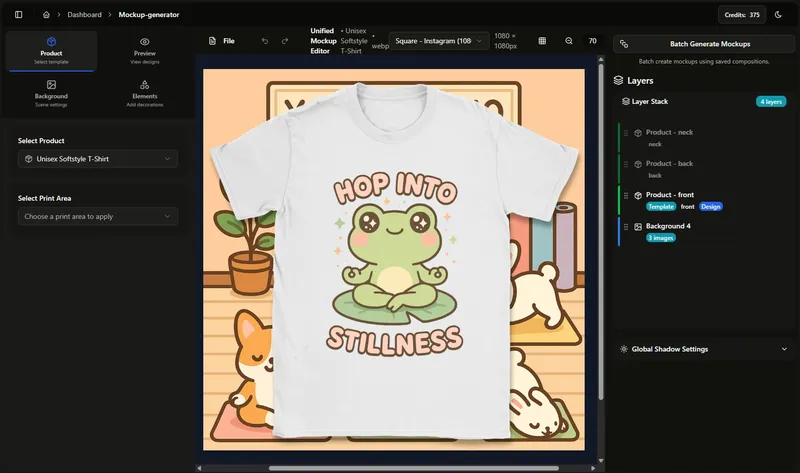Viewport: 800px width, 473px height.
Task: Open the File menu
Action: (222, 41)
